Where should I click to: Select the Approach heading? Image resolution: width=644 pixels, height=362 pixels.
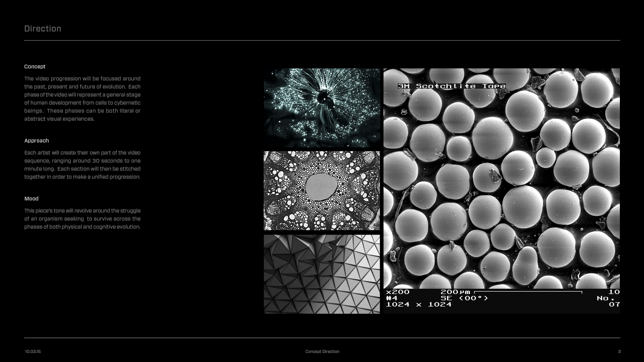[x=37, y=141]
